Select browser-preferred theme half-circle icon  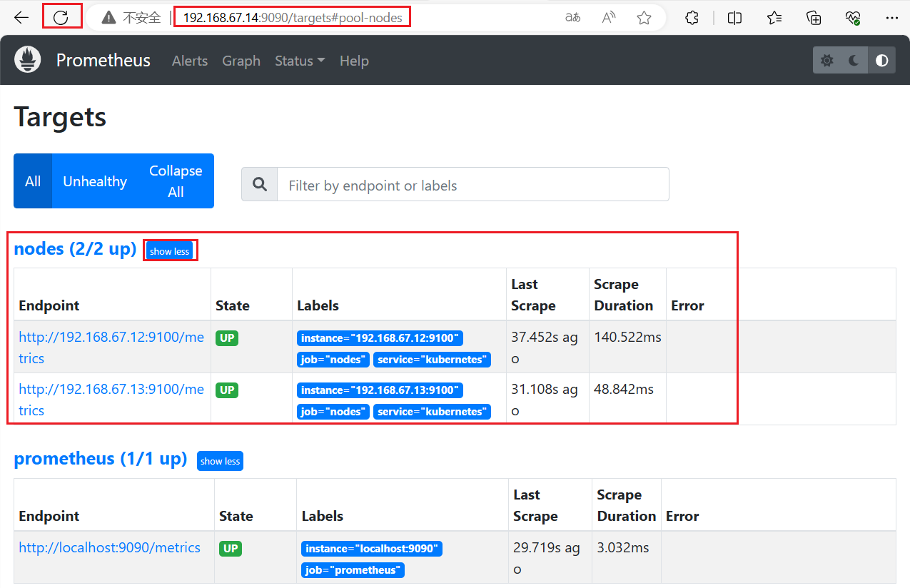(x=882, y=61)
